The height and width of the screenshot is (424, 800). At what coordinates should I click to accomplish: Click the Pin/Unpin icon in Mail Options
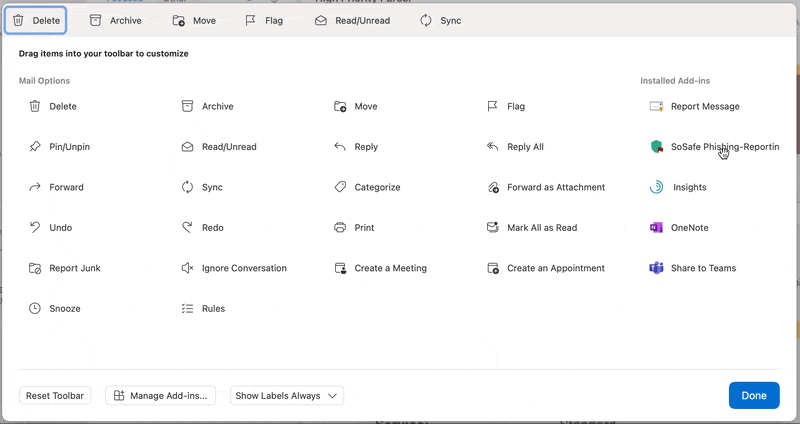tap(35, 147)
